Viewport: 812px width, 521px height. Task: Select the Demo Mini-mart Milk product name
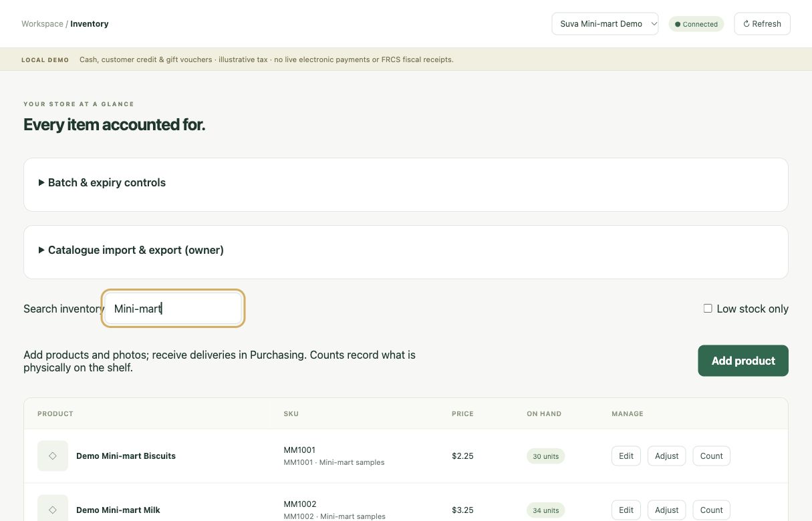tap(118, 510)
